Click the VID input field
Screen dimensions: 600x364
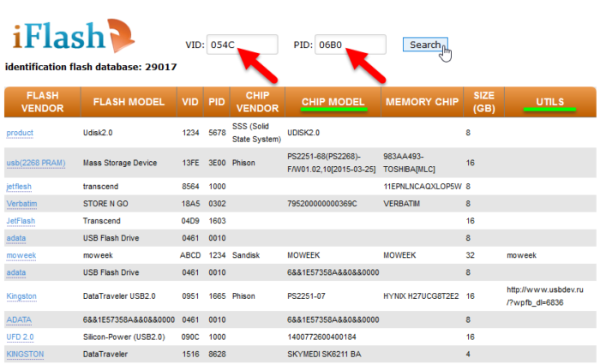[x=243, y=45]
